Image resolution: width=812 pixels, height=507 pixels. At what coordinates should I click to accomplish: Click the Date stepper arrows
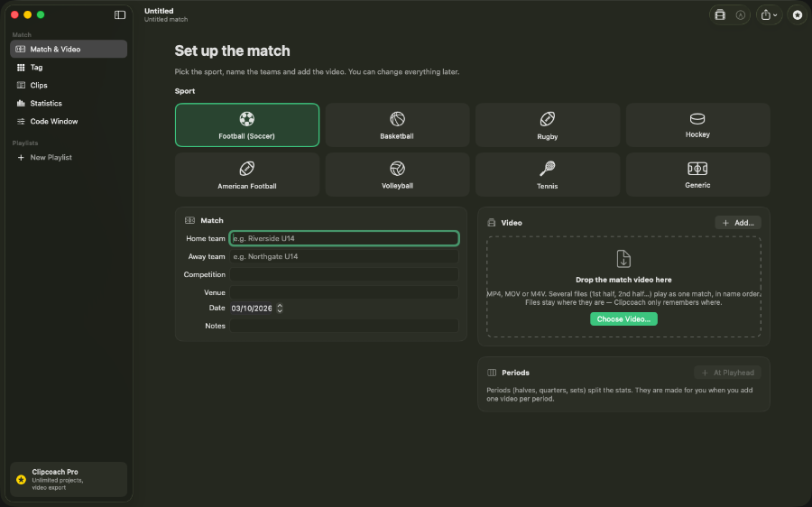click(280, 309)
